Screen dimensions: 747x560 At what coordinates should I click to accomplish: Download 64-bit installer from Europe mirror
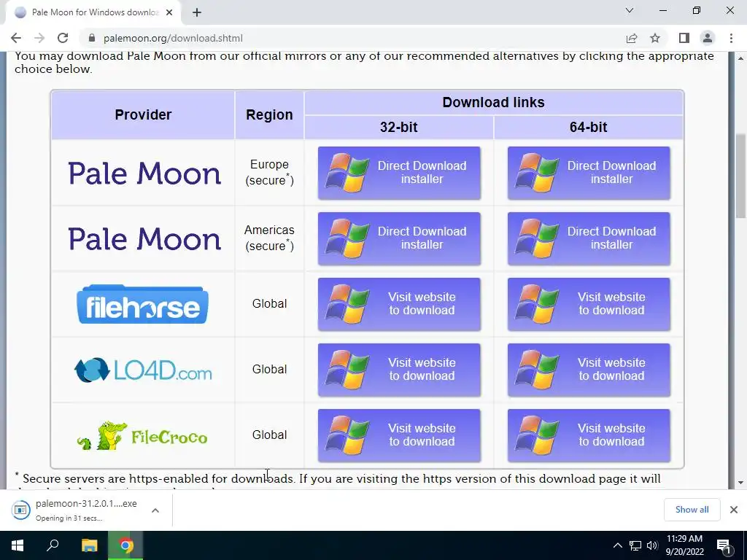pyautogui.click(x=589, y=173)
